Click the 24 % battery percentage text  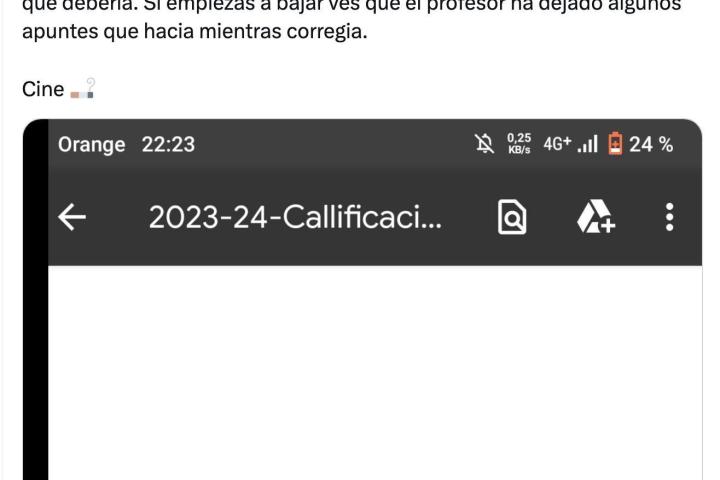[651, 144]
